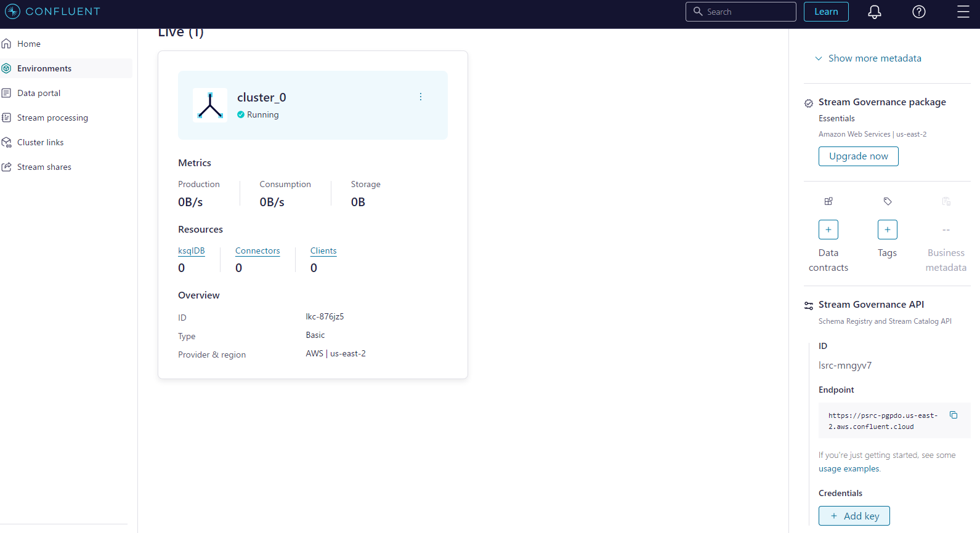This screenshot has width=980, height=533.
Task: Open the Clients link
Action: point(323,250)
